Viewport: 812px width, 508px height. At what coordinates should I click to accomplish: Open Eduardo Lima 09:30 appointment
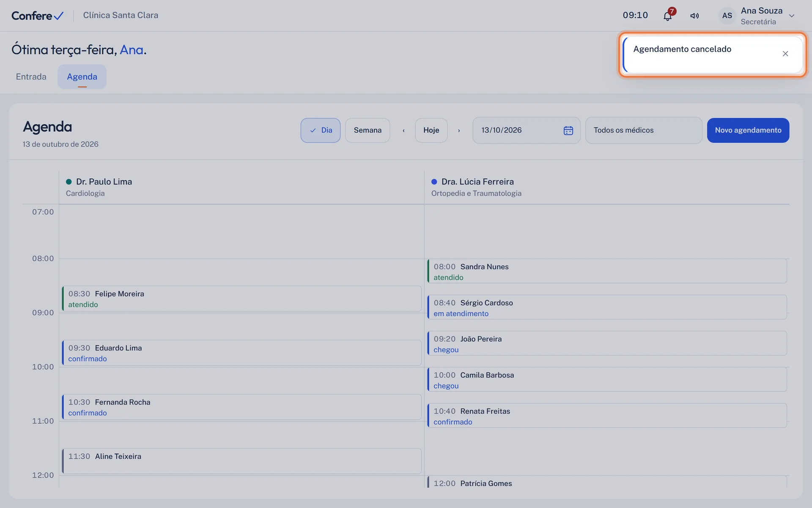[241, 353]
